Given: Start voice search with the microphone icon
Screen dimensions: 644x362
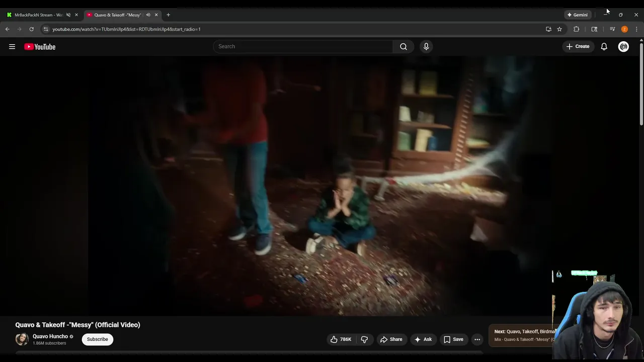Looking at the screenshot, I should coord(426,47).
